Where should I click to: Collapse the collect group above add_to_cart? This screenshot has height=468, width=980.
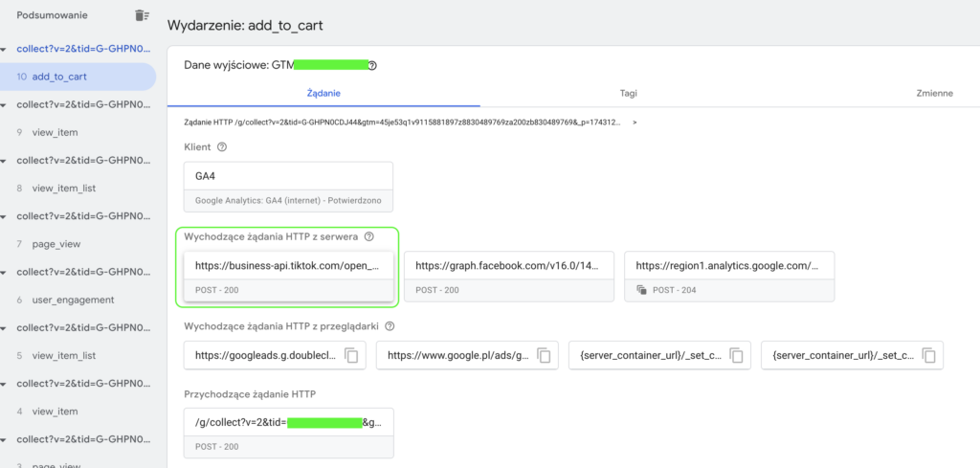click(8, 49)
